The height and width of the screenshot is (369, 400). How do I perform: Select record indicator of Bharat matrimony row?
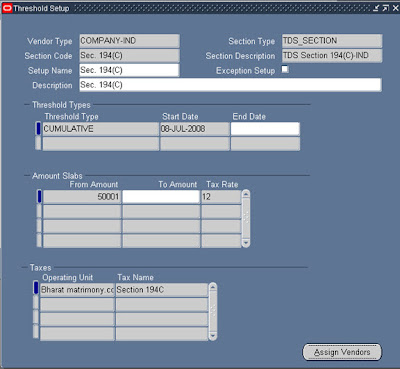[36, 288]
